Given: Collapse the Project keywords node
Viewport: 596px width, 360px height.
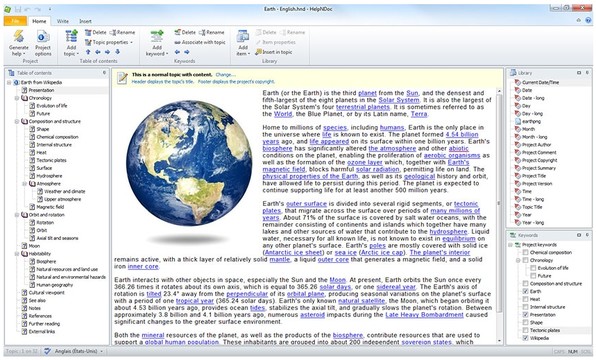Looking at the screenshot, I should point(510,245).
